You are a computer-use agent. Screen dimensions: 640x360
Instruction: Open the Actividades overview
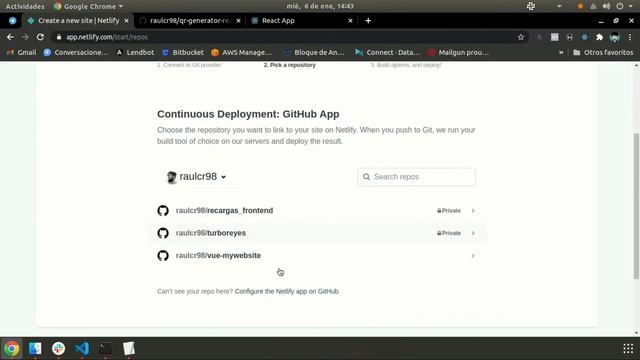coord(25,6)
